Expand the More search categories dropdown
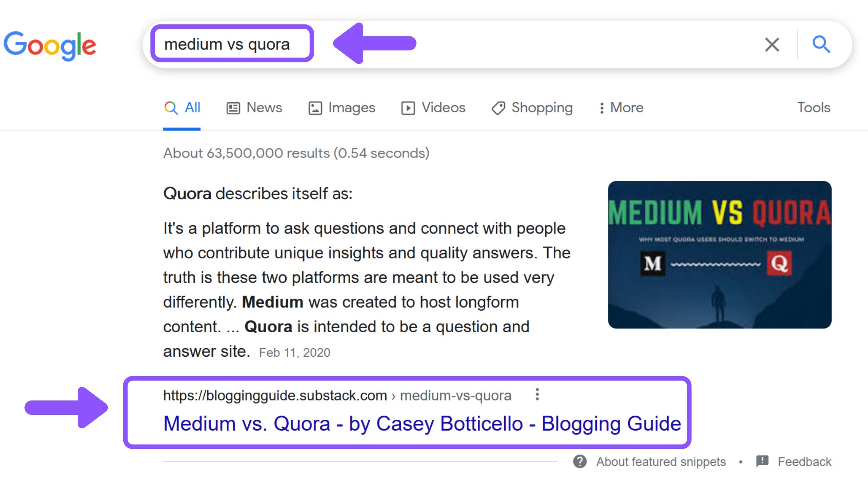Screen dimensions: 868x488 (619, 108)
